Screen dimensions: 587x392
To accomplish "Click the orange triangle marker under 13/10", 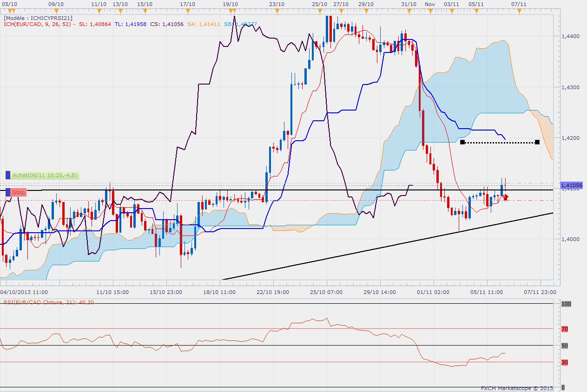I will tap(120, 10).
